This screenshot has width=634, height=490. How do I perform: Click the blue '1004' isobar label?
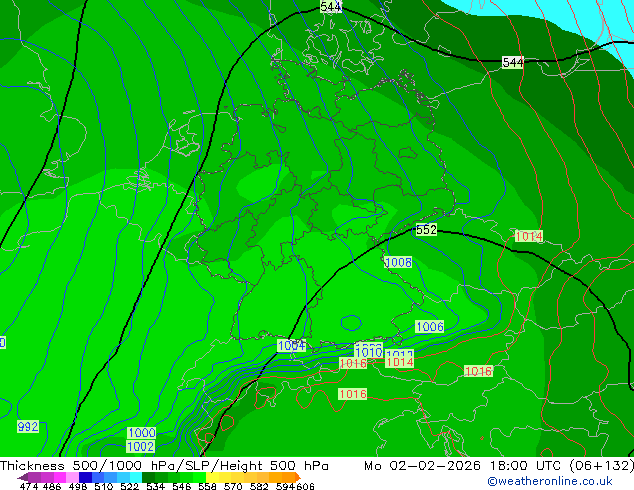tap(292, 345)
